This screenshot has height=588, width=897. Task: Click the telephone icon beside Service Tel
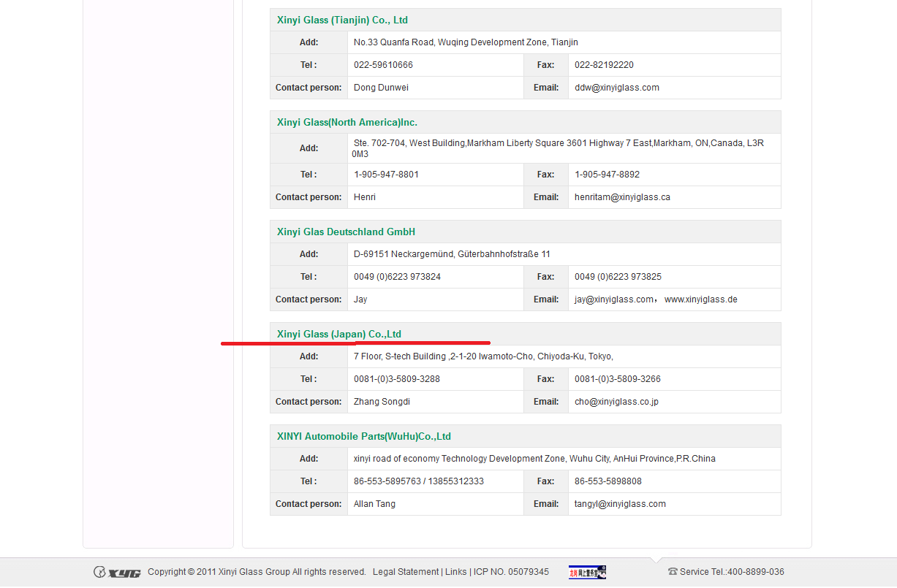[x=673, y=572]
